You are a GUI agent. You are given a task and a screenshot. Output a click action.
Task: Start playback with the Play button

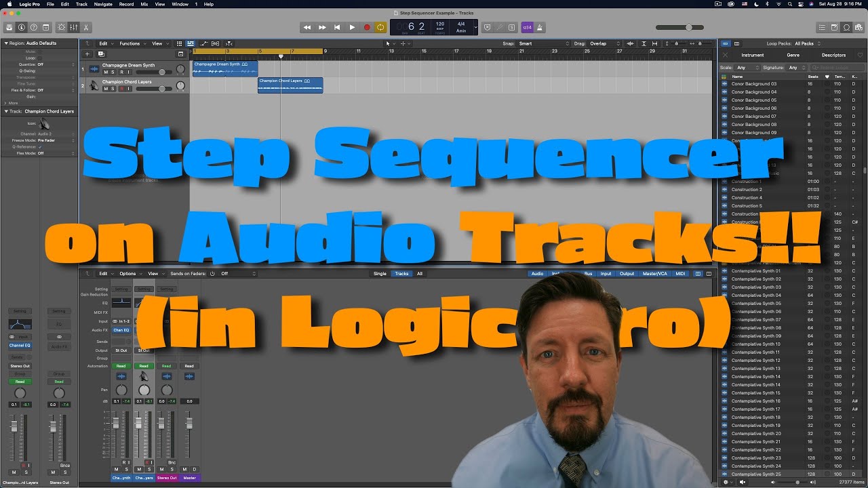pyautogui.click(x=352, y=28)
